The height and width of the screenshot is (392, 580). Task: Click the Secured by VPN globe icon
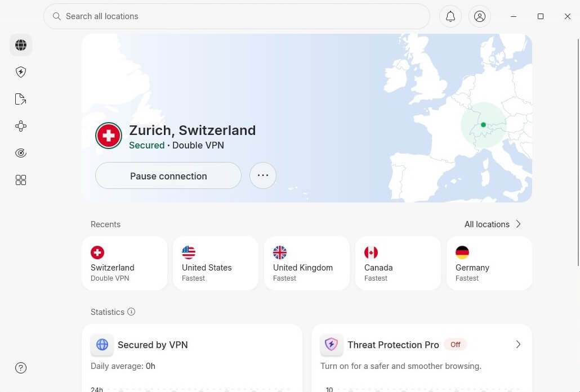click(102, 345)
